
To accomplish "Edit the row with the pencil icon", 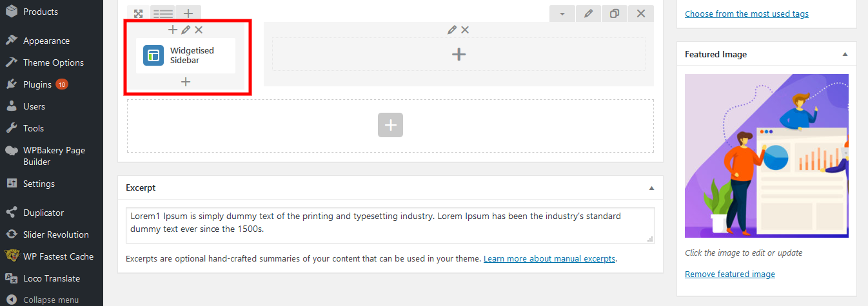I will click(588, 14).
